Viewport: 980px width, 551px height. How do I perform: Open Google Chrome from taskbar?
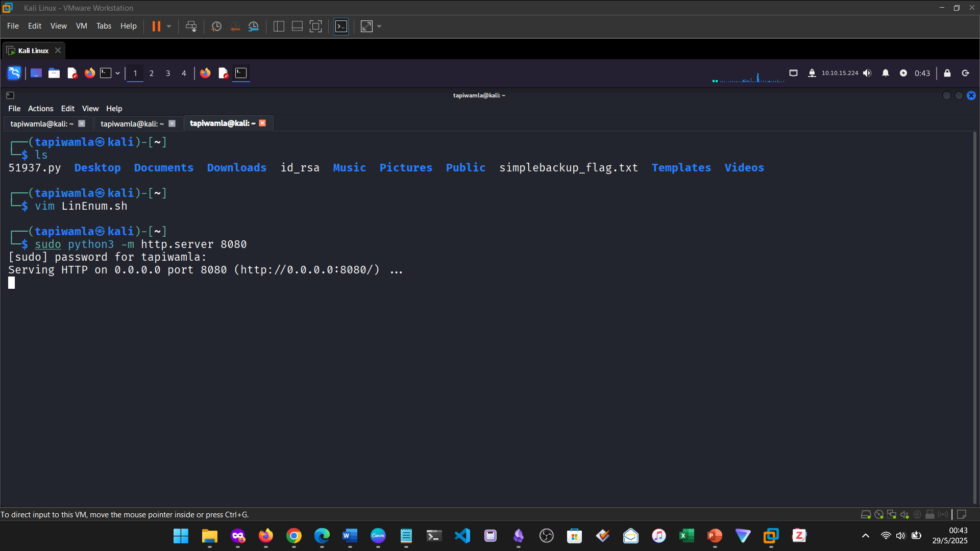click(x=293, y=536)
